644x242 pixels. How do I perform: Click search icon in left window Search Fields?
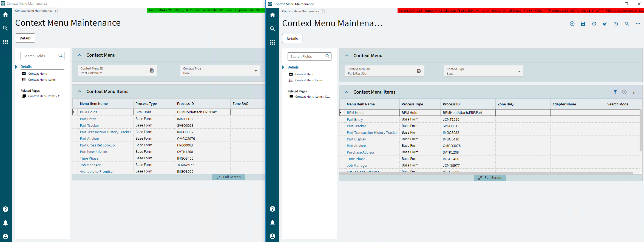tap(61, 56)
